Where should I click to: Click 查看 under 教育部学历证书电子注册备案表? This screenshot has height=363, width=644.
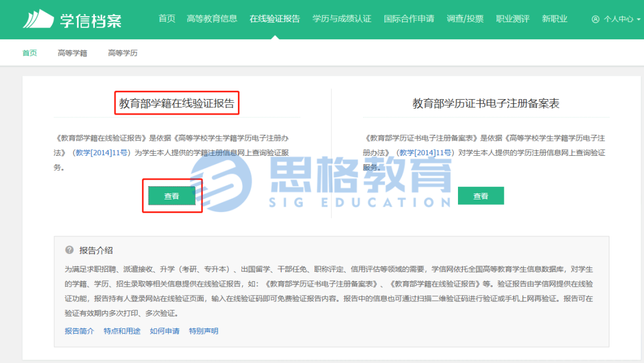coord(481,195)
